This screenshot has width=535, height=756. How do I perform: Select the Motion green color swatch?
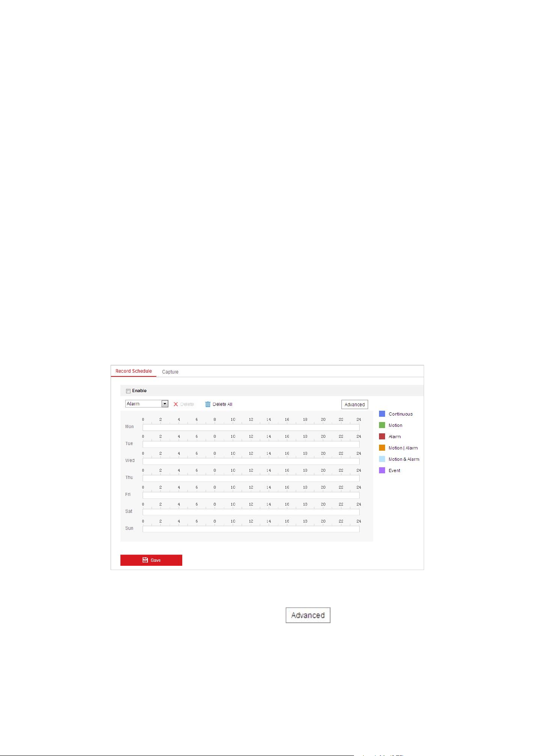pos(382,425)
